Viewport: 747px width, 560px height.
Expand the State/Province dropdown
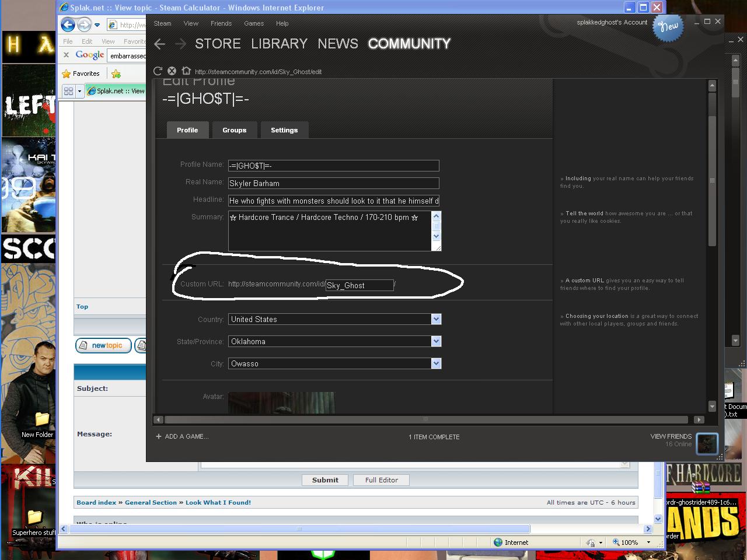436,341
